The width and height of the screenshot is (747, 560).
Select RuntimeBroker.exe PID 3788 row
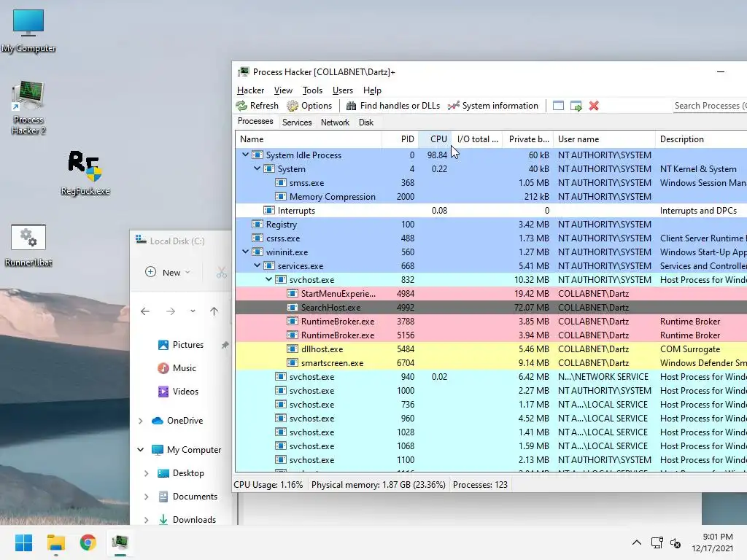491,322
